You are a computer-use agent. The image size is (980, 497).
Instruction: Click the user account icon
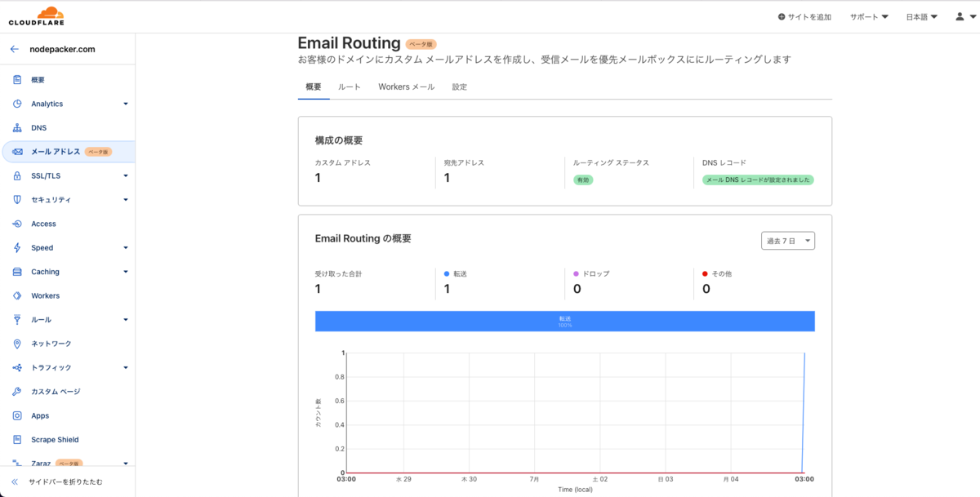(x=960, y=16)
